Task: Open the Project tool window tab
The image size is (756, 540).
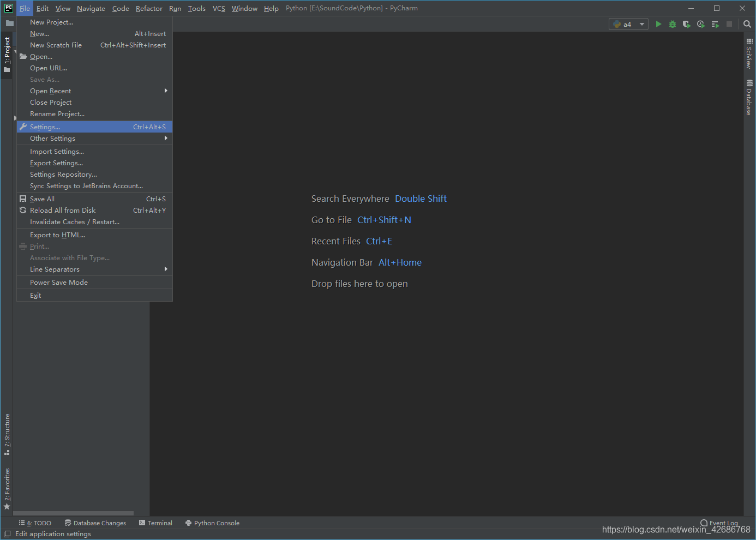Action: (x=7, y=55)
